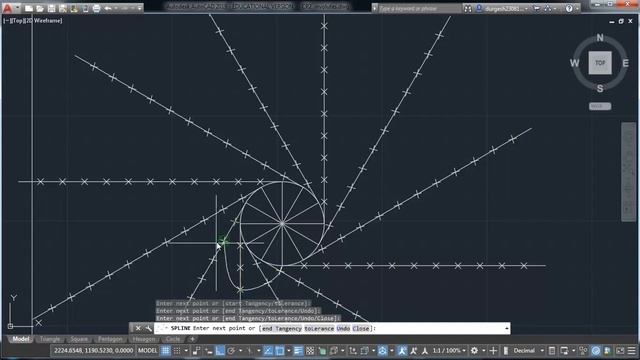This screenshot has height=360, width=640.
Task: Open the object snap settings dropdown arrow
Action: (x=289, y=351)
